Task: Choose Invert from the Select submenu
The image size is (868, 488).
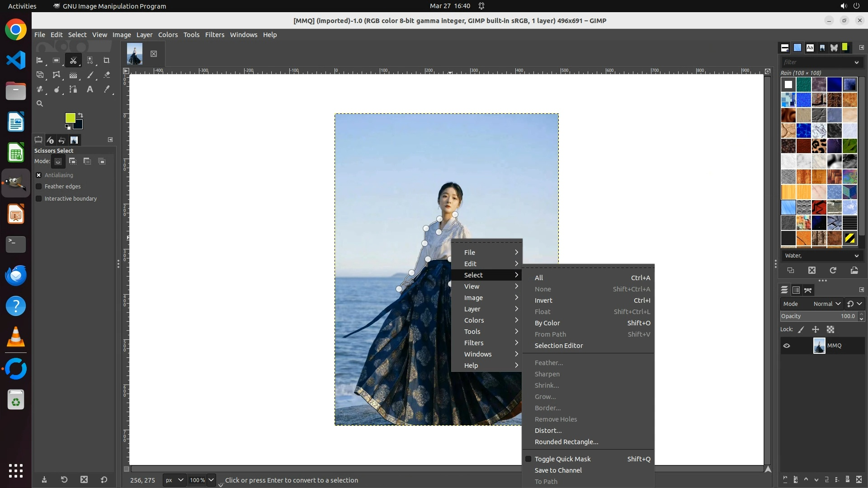Action: click(543, 300)
